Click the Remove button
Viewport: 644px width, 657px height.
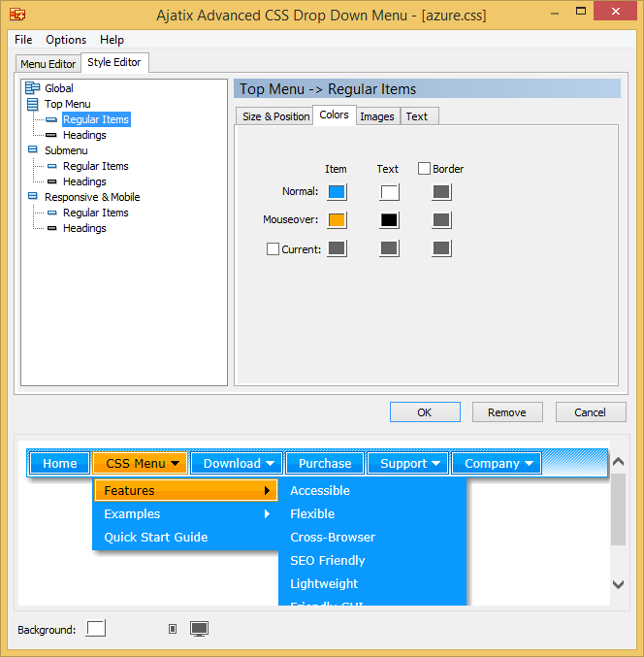[x=507, y=412]
